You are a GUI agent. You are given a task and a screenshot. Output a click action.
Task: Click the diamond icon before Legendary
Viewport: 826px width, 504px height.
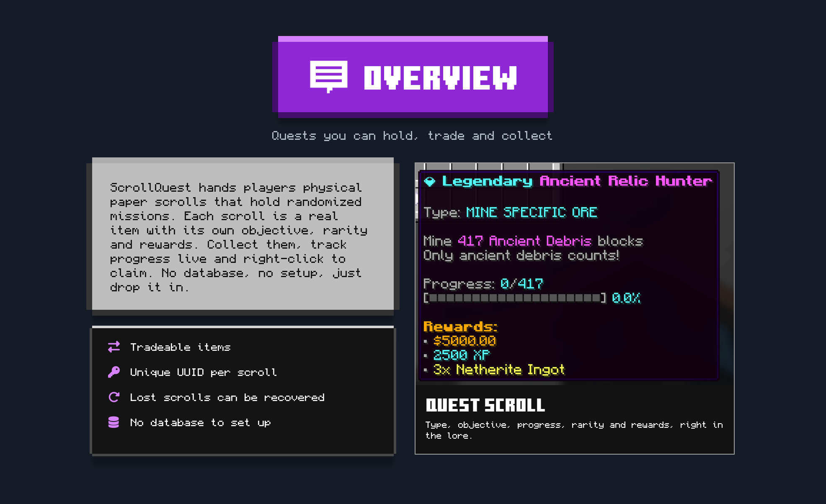(x=430, y=182)
